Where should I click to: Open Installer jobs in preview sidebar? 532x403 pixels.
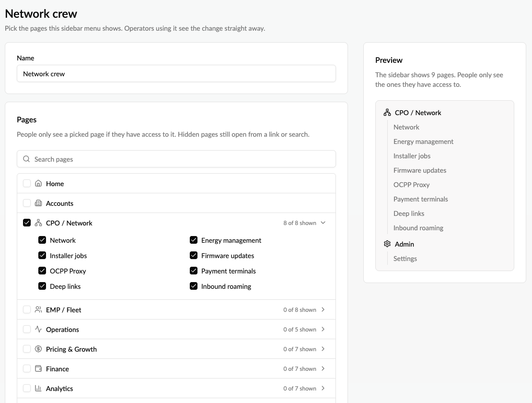(412, 156)
